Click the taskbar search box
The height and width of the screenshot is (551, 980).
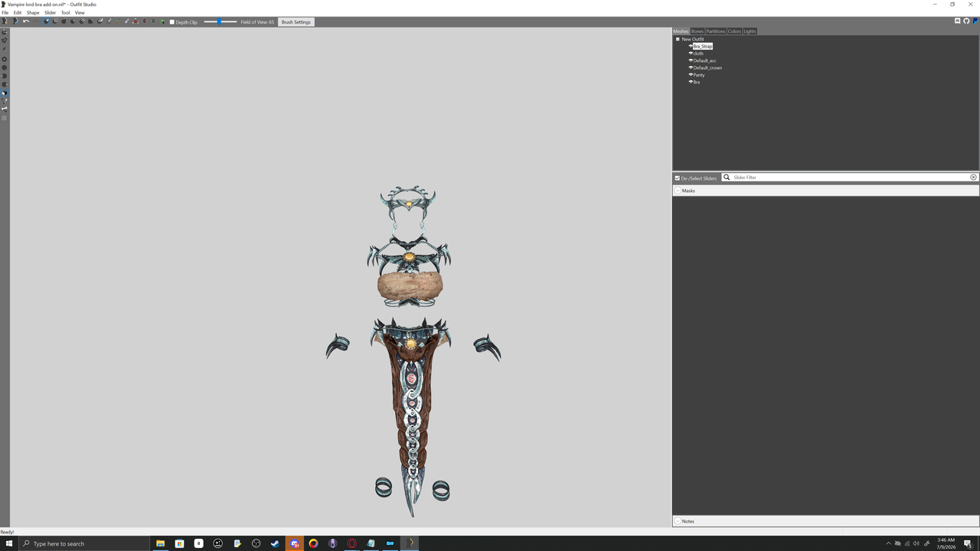(x=83, y=543)
